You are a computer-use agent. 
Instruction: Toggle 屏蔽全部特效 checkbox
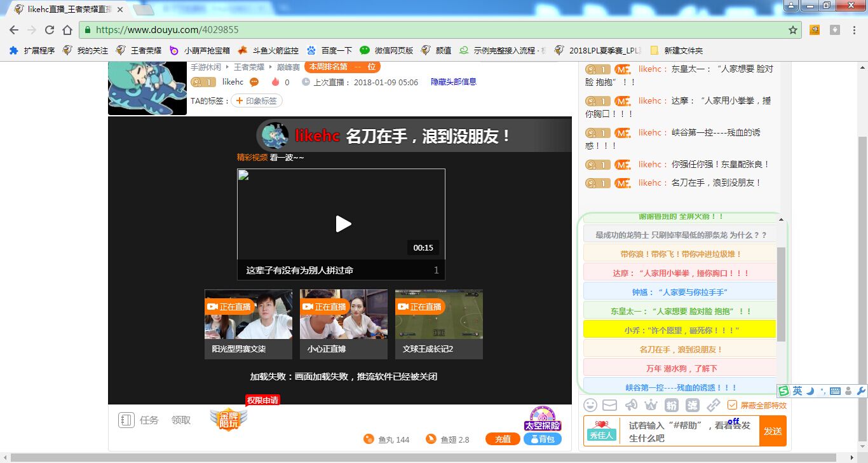(x=732, y=405)
